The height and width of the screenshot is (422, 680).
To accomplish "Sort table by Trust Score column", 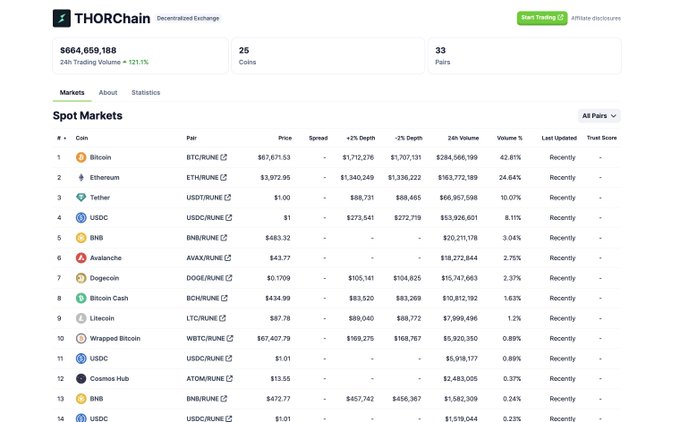I will click(602, 138).
